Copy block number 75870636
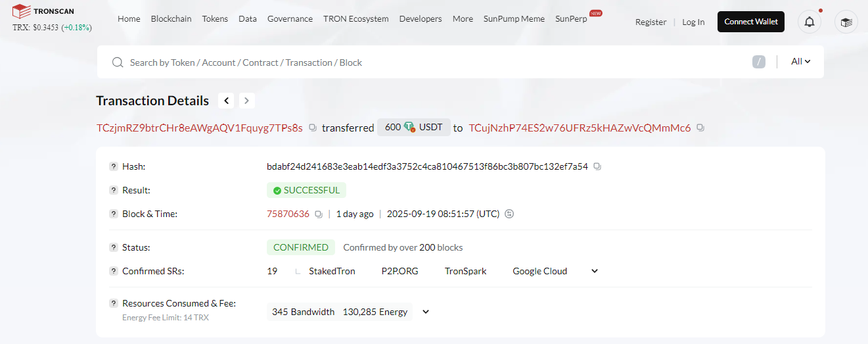Viewport: 868px width, 344px height. tap(319, 214)
